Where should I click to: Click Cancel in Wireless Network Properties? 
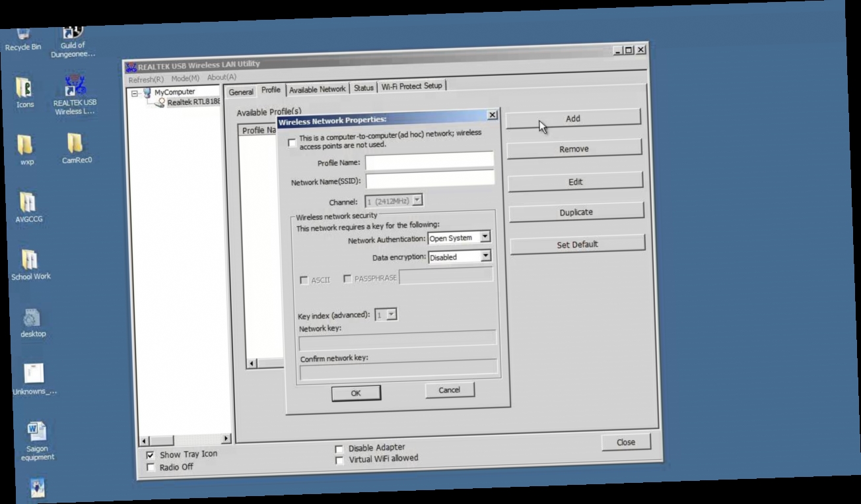tap(450, 390)
